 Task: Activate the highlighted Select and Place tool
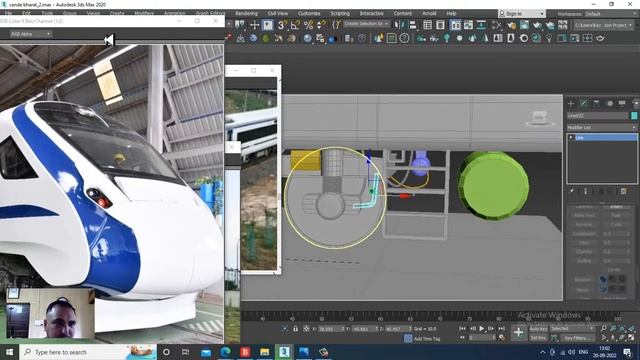[x=268, y=25]
